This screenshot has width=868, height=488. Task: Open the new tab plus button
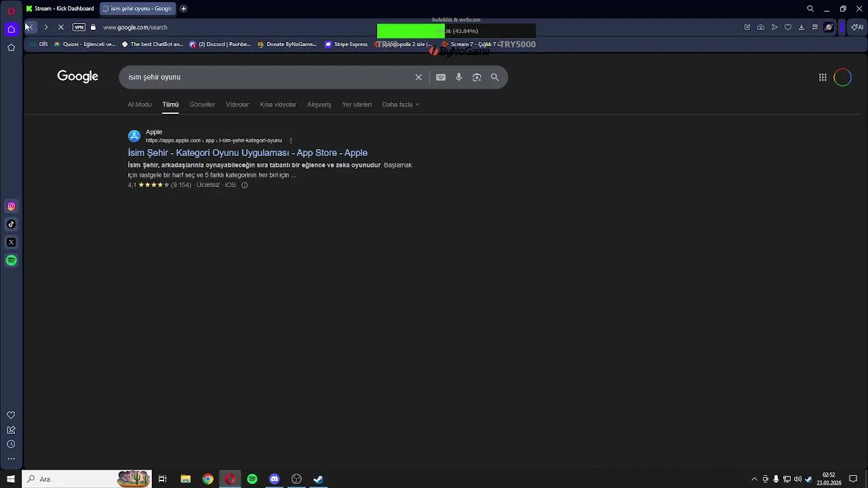183,9
